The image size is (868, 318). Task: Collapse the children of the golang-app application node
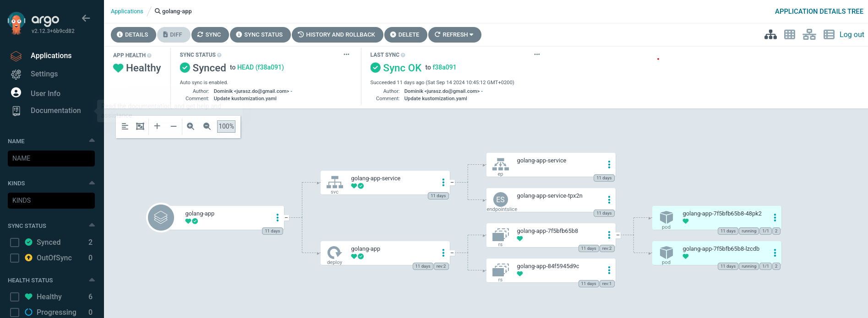[286, 218]
